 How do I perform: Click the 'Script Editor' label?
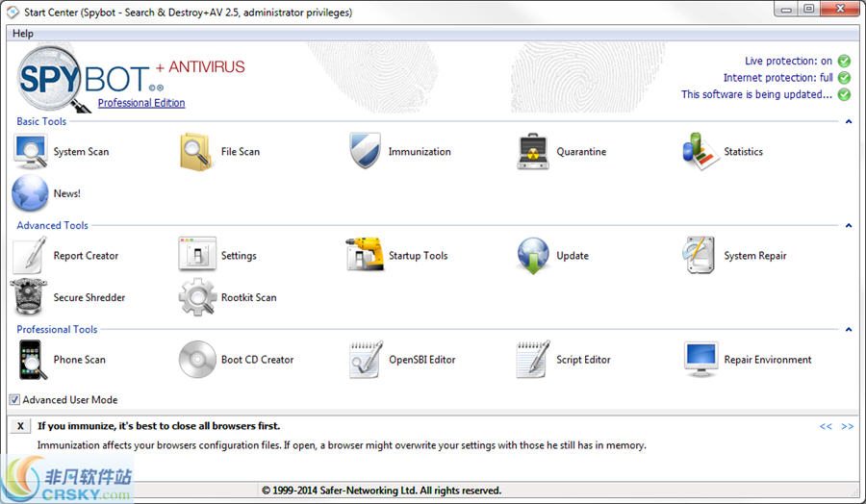pyautogui.click(x=583, y=360)
